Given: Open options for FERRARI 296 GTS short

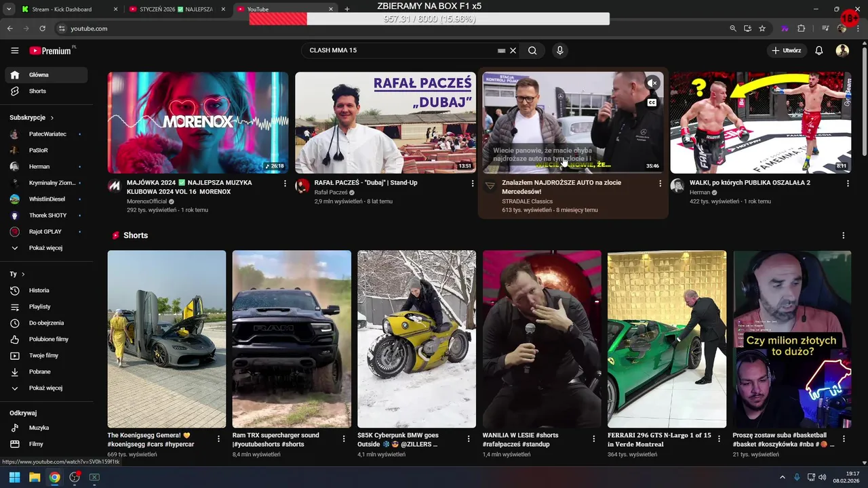Looking at the screenshot, I should pos(719,439).
